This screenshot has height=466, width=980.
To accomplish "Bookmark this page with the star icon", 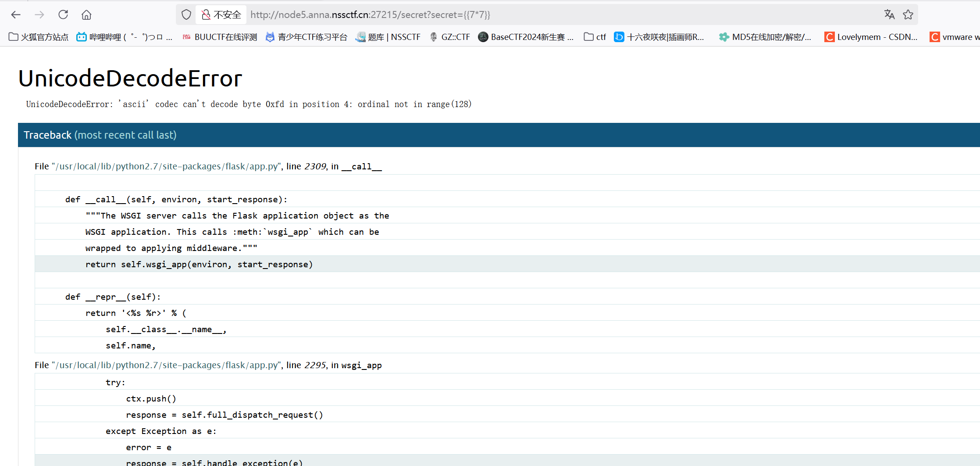I will click(x=908, y=14).
